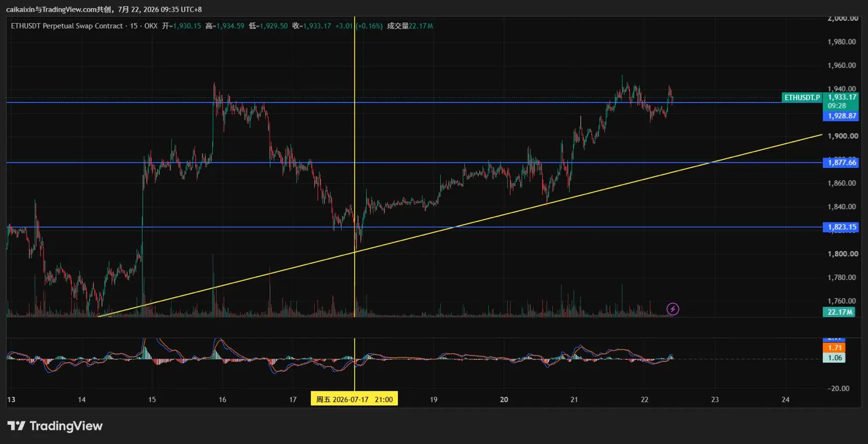Click the -20.00 indicator scale label
Screen dimensions: 868x444
(838, 388)
